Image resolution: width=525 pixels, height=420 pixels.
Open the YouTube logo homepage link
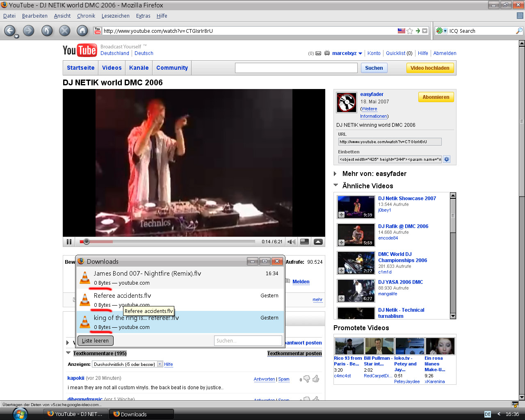click(80, 50)
